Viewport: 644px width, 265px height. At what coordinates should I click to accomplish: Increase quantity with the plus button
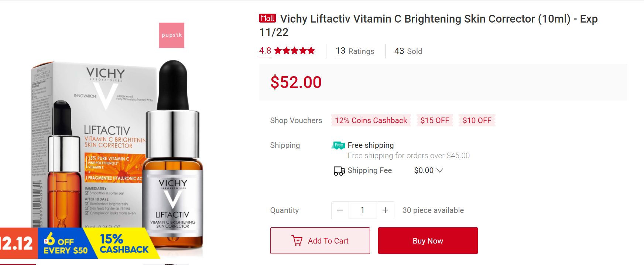click(x=385, y=210)
